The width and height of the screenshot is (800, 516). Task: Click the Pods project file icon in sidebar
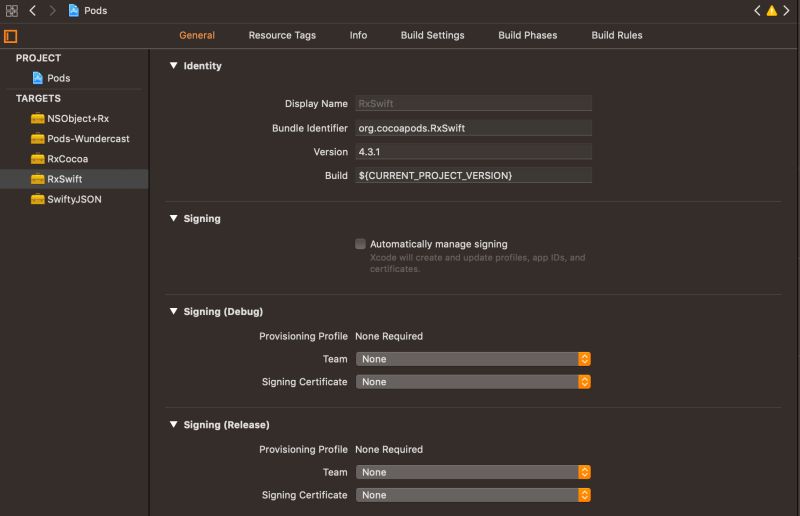[x=37, y=78]
